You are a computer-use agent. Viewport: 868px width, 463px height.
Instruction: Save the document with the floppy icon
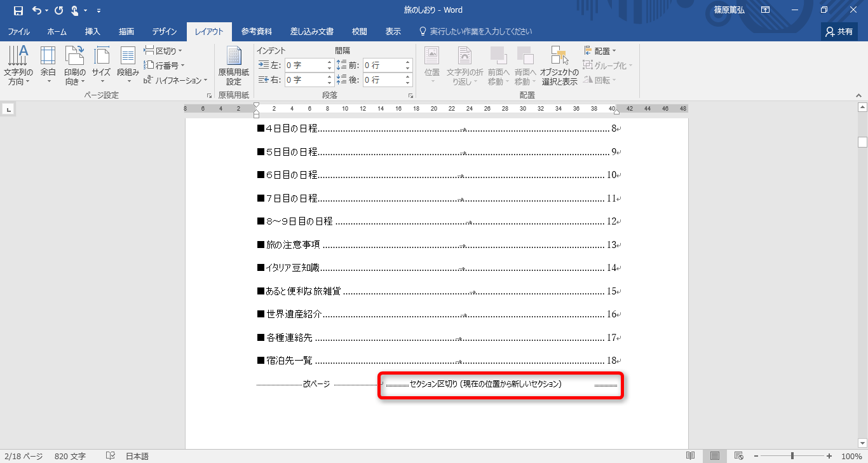(18, 10)
